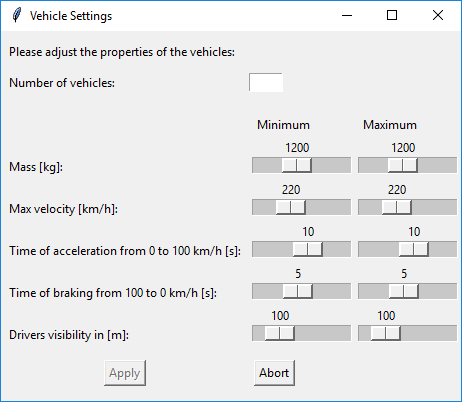
Task: Close the Vehicle Settings window
Action: tap(438, 15)
